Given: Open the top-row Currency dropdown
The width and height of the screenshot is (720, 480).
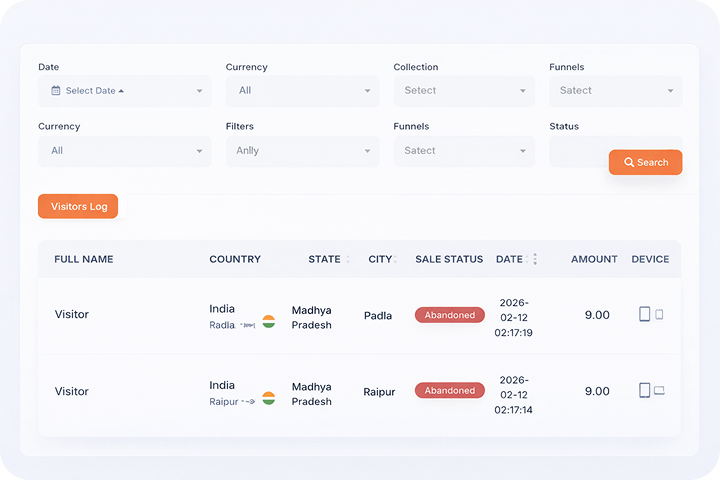Looking at the screenshot, I should click(302, 91).
